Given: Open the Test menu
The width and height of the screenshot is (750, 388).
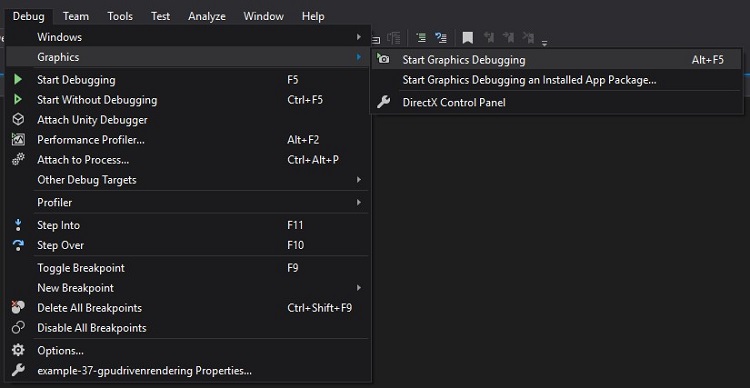Looking at the screenshot, I should (x=160, y=16).
